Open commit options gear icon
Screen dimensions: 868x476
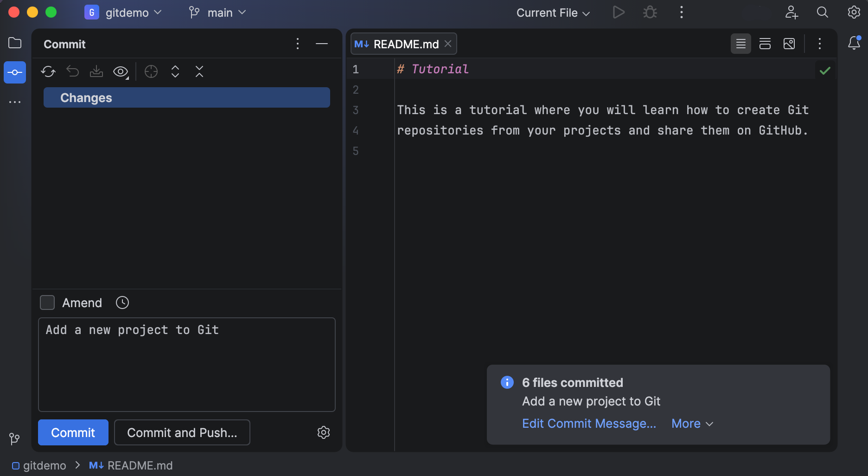tap(324, 432)
